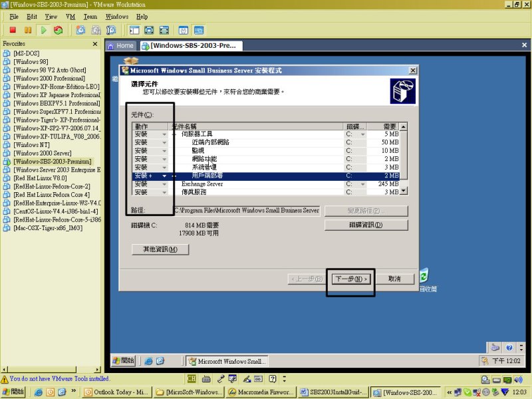Power on the VM with the green play icon
Screen dimensions: 532x399
click(x=43, y=30)
